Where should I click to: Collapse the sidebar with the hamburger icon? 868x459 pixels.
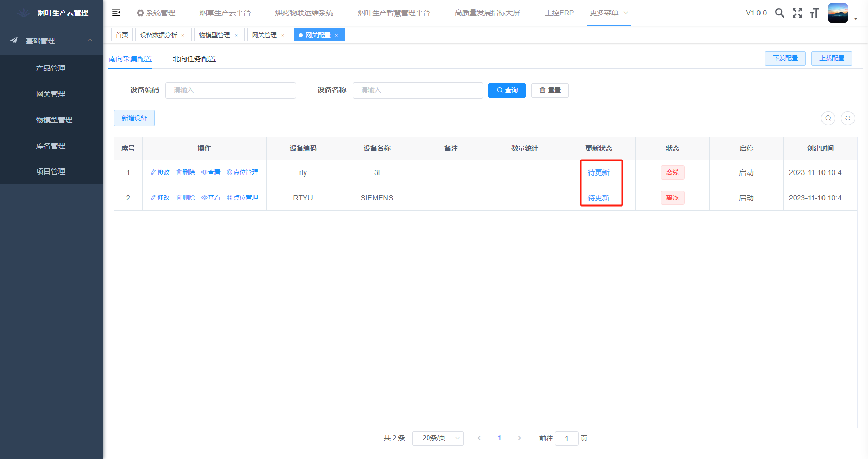[x=116, y=12]
